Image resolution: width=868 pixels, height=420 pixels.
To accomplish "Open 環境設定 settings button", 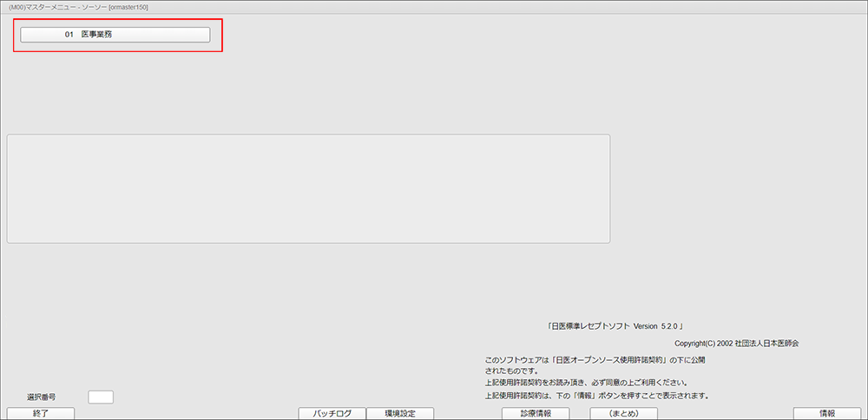I will 400,413.
